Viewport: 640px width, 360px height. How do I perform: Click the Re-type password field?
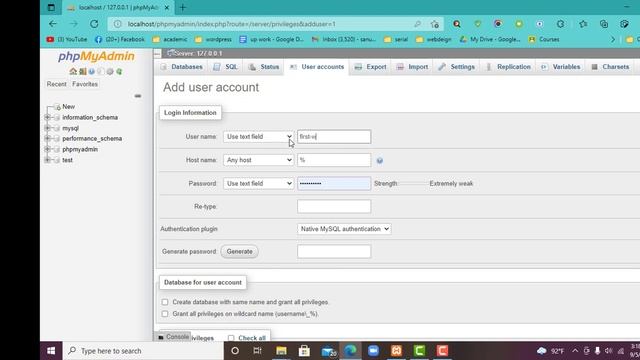click(x=334, y=207)
